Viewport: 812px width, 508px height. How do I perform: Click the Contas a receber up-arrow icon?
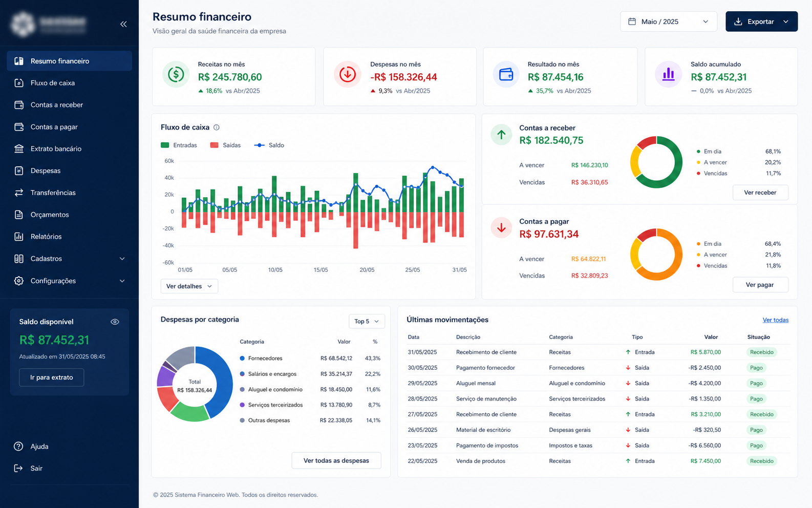pos(501,135)
